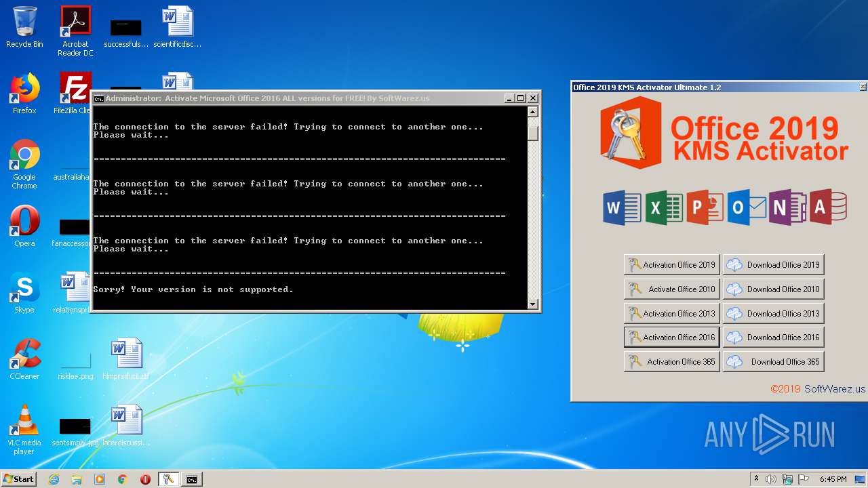This screenshot has width=868, height=488.
Task: Click Download Office 365 button
Action: click(774, 362)
